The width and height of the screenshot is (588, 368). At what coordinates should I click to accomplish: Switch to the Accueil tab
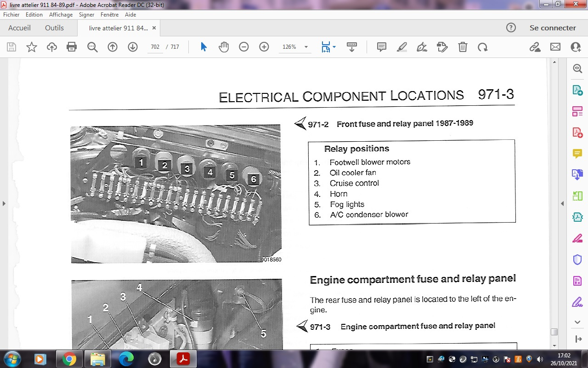(19, 28)
